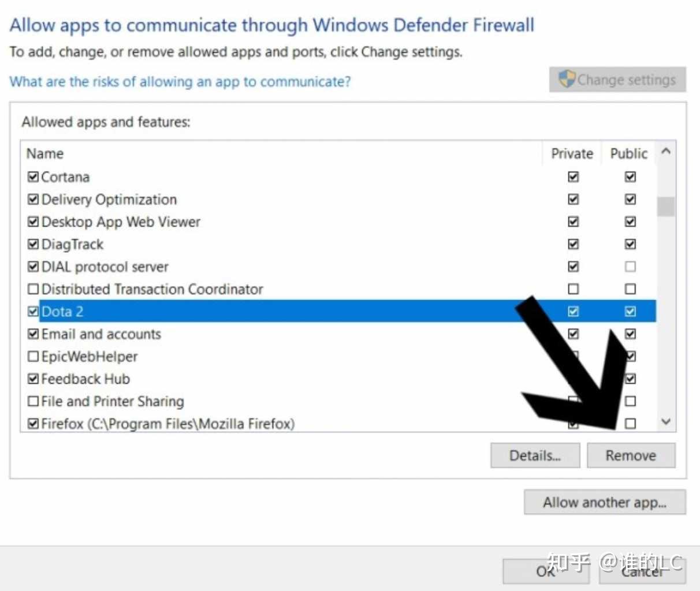Enable File and Printer Sharing name checkbox
This screenshot has height=591, width=700.
coord(33,401)
